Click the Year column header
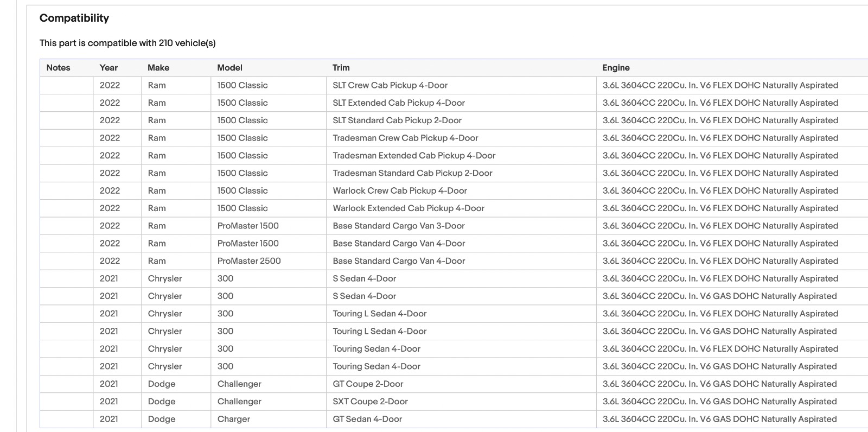The height and width of the screenshot is (432, 868). [x=108, y=68]
